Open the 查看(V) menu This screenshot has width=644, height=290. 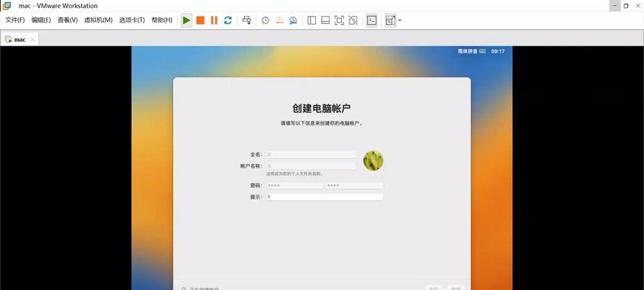pyautogui.click(x=67, y=20)
